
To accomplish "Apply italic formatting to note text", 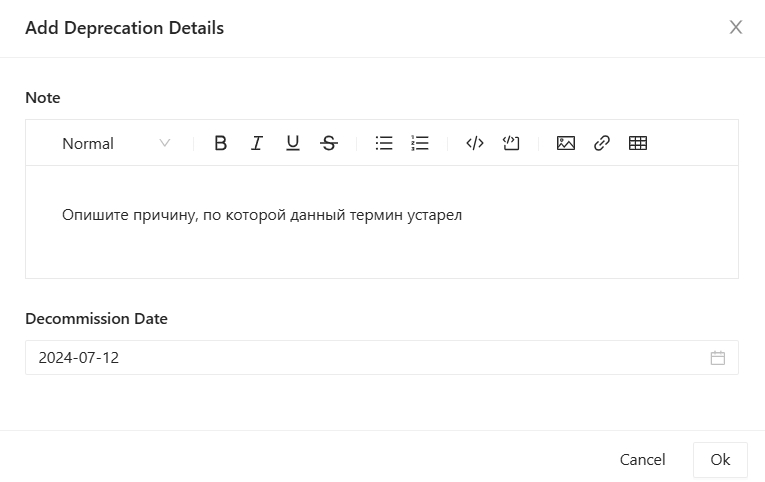I will click(257, 143).
